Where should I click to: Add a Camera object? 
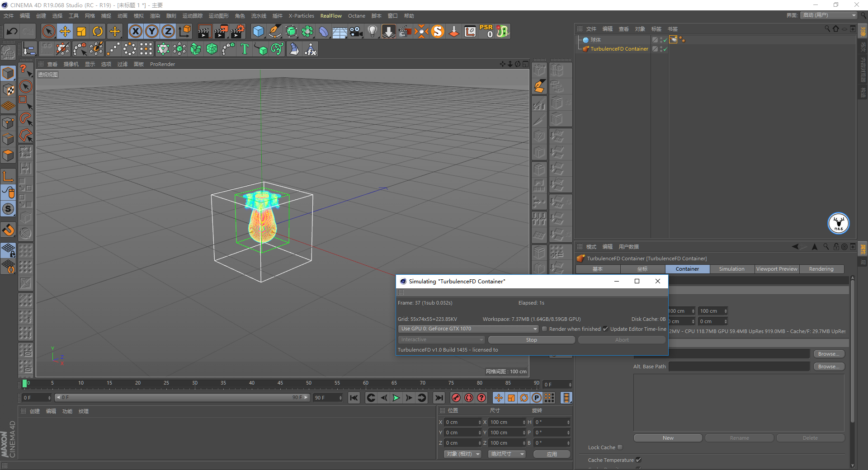356,32
